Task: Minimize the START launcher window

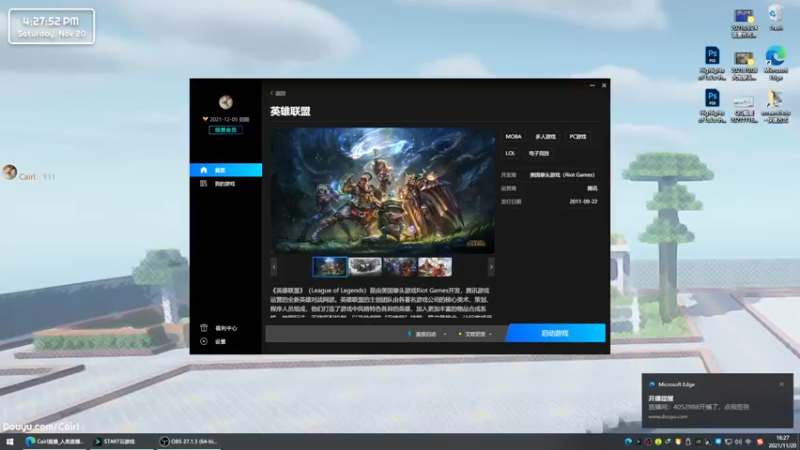Action: [592, 85]
